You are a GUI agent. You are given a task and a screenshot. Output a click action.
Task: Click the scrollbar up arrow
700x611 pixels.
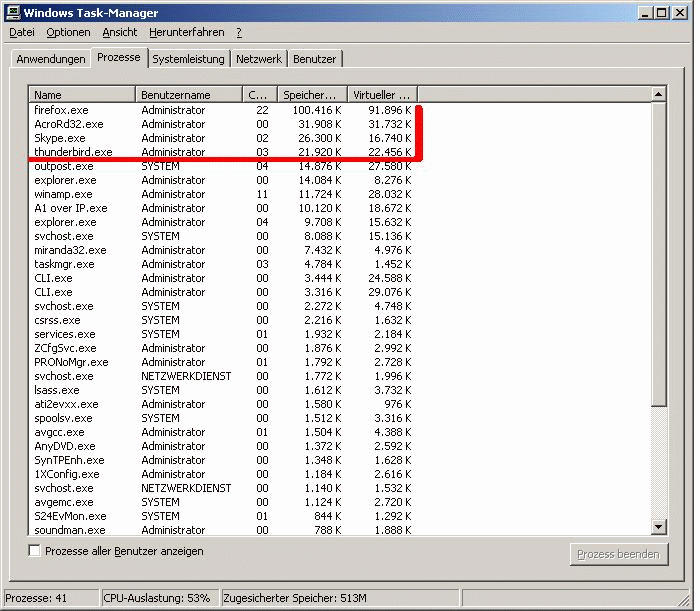coord(658,95)
